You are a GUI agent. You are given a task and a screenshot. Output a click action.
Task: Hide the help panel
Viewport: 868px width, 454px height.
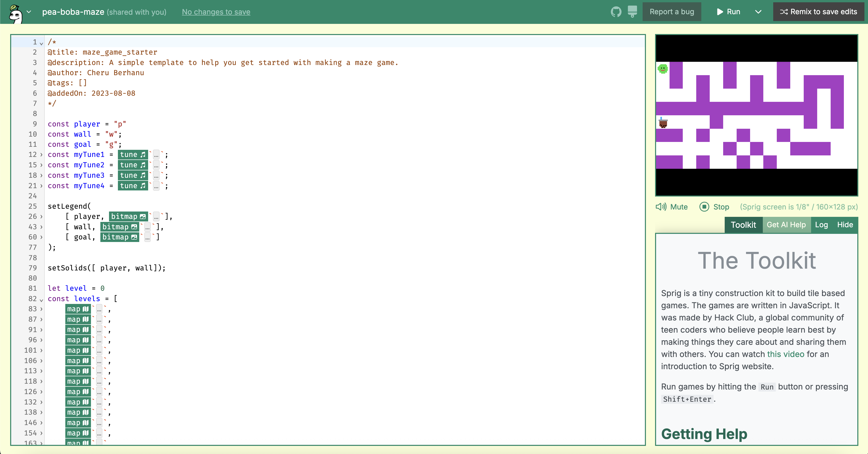(845, 225)
